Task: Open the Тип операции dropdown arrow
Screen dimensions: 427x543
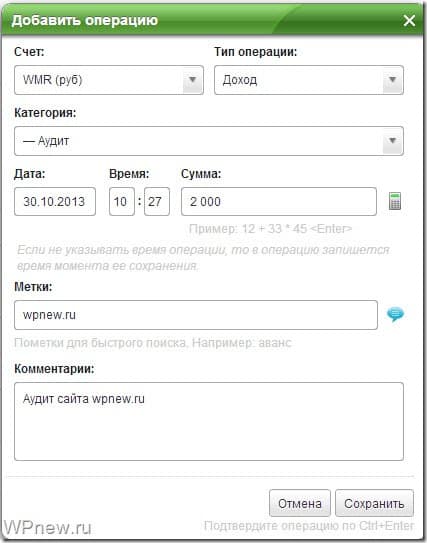Action: tap(392, 80)
